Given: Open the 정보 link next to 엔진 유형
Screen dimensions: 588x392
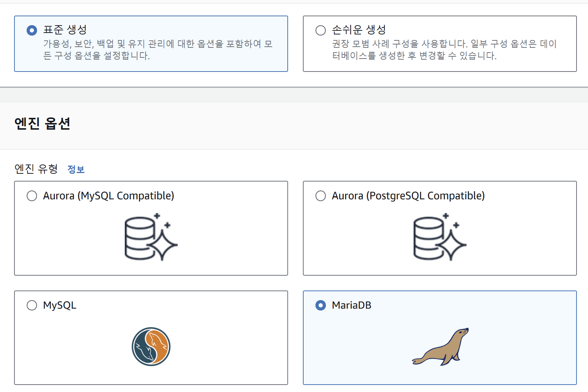Looking at the screenshot, I should (76, 169).
